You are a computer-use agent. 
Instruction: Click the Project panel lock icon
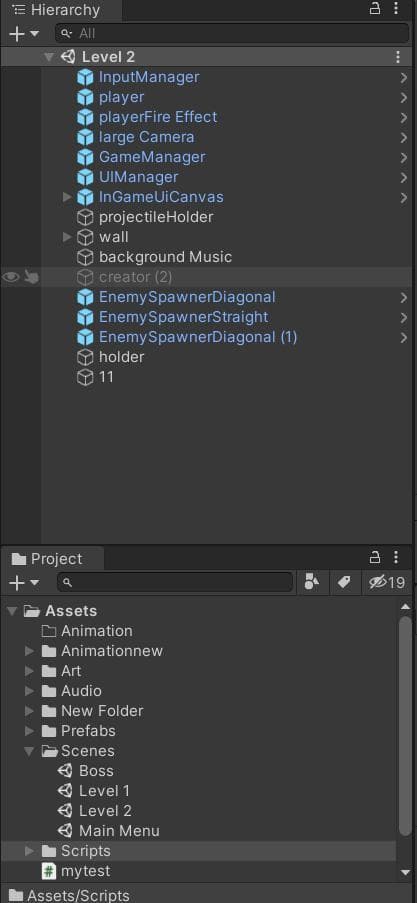(x=375, y=557)
